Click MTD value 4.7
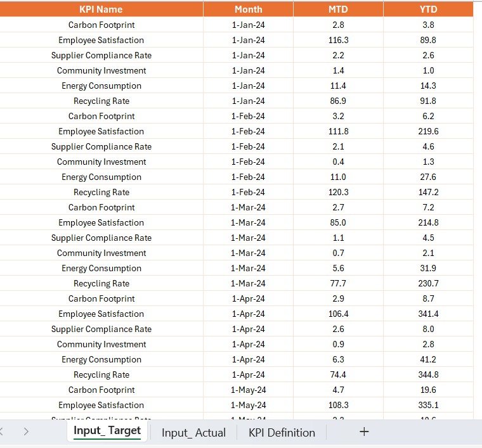482x448 pixels. point(338,390)
